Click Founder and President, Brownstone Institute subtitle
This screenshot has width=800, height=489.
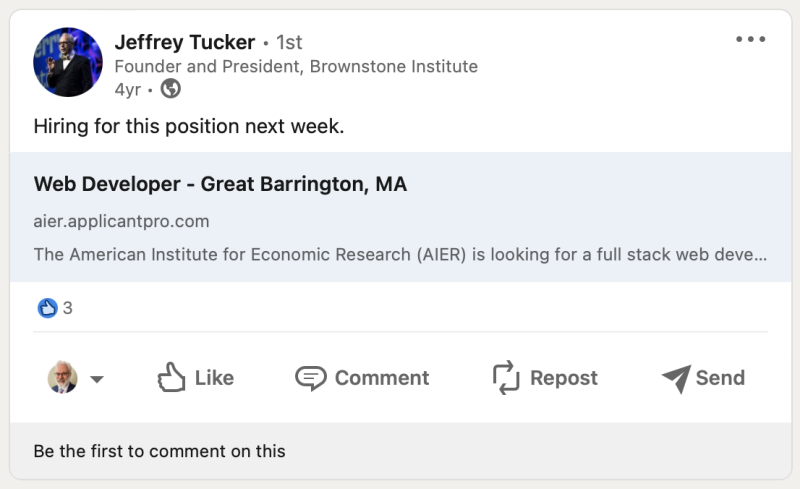coord(296,66)
